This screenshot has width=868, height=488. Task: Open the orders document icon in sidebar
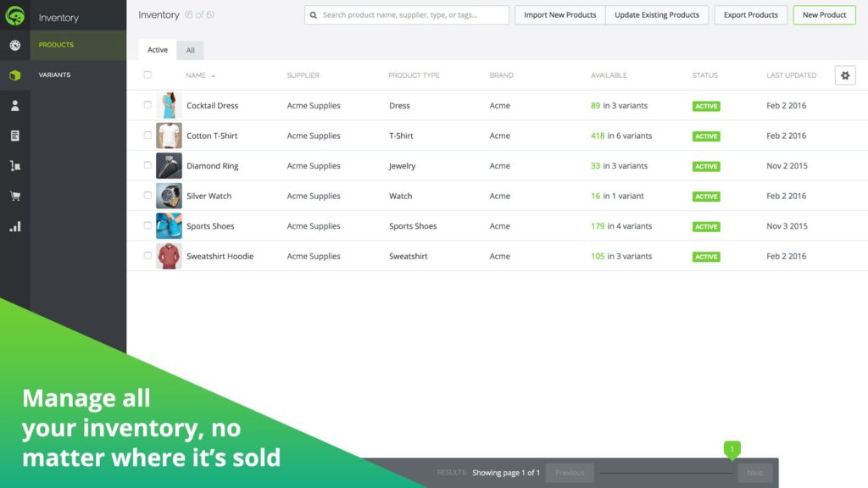coord(15,136)
